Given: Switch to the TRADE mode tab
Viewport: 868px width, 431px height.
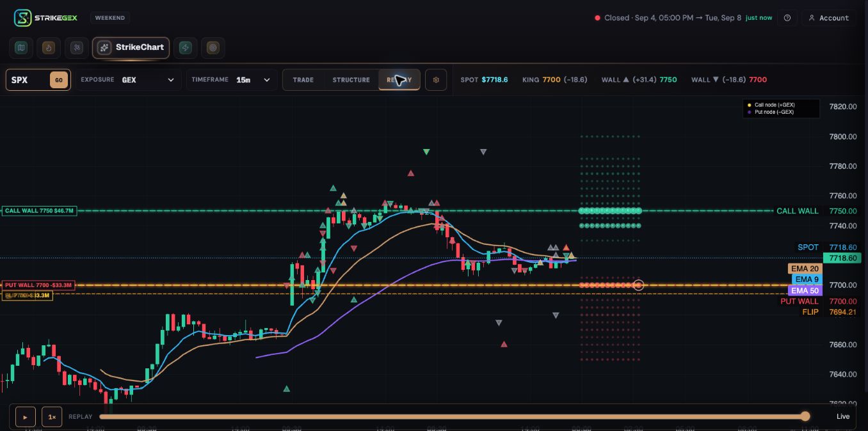Looking at the screenshot, I should (x=303, y=80).
